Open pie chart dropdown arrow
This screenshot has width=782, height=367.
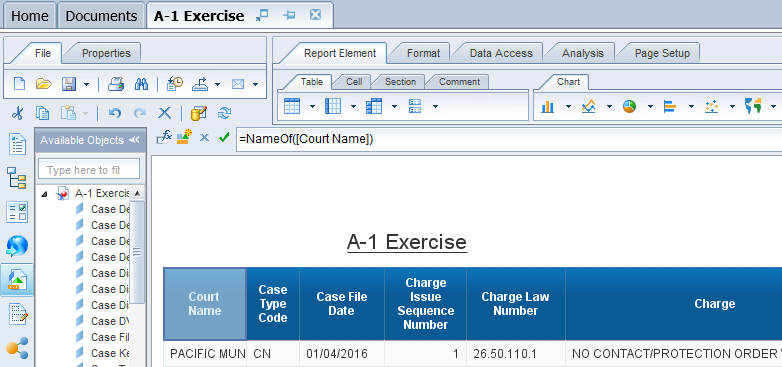tap(650, 106)
